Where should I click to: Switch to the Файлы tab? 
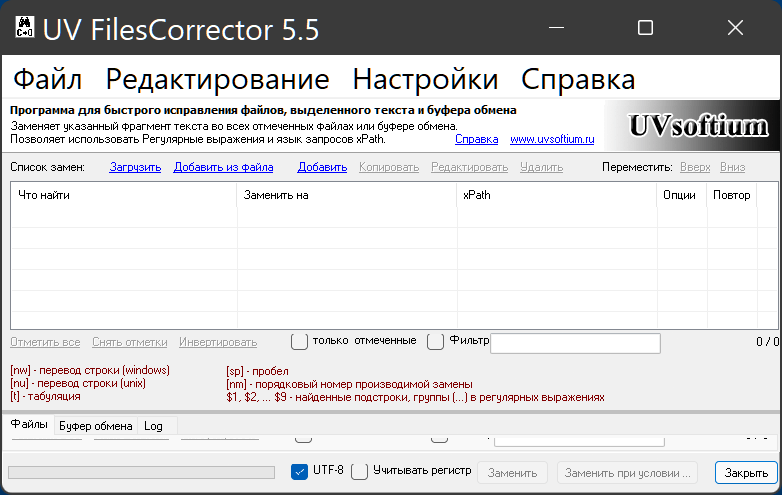29,424
